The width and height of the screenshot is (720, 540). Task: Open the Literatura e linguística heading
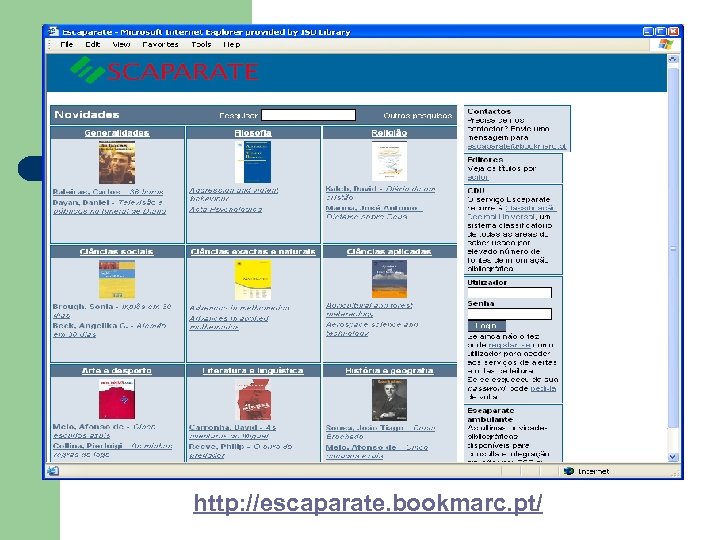click(x=253, y=371)
